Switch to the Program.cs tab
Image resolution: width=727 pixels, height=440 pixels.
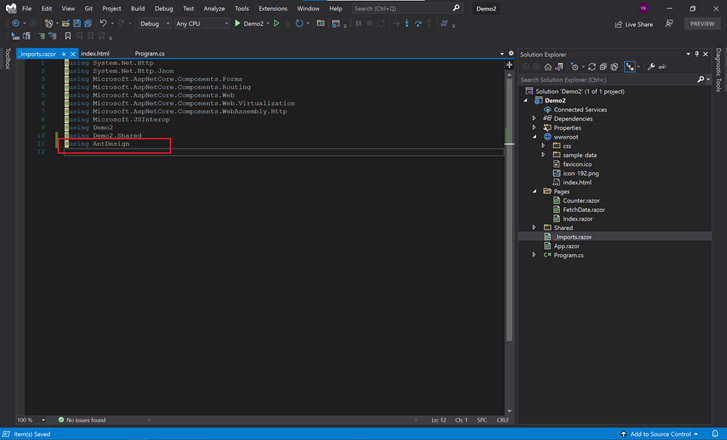[149, 53]
